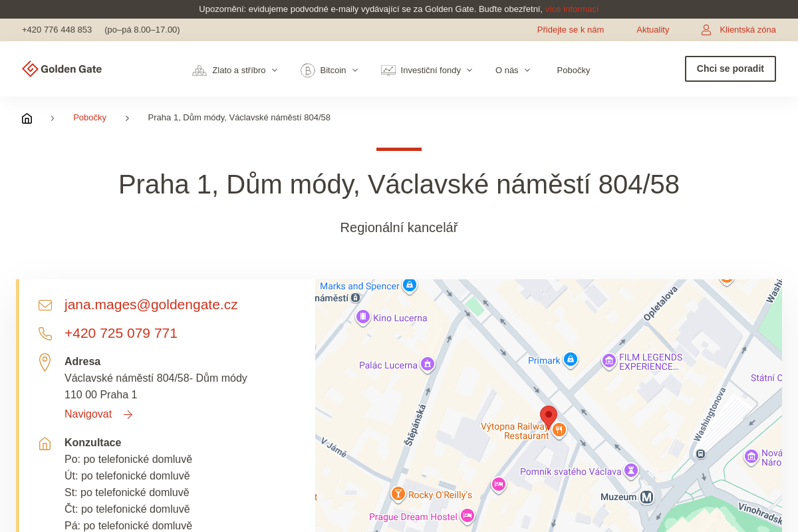Click the Nová Náro museum marker on map
Viewport: 798px width, 532px height.
[x=751, y=457]
